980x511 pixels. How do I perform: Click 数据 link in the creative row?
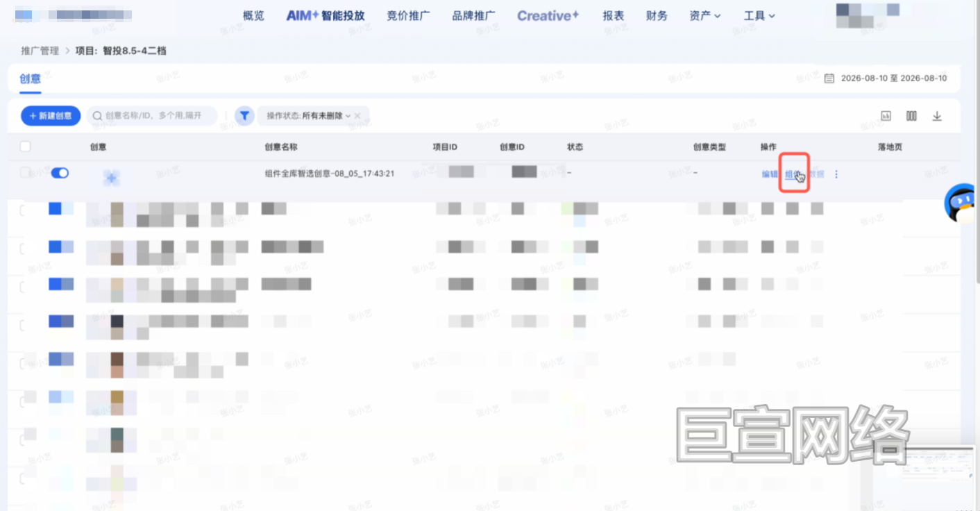pyautogui.click(x=818, y=174)
